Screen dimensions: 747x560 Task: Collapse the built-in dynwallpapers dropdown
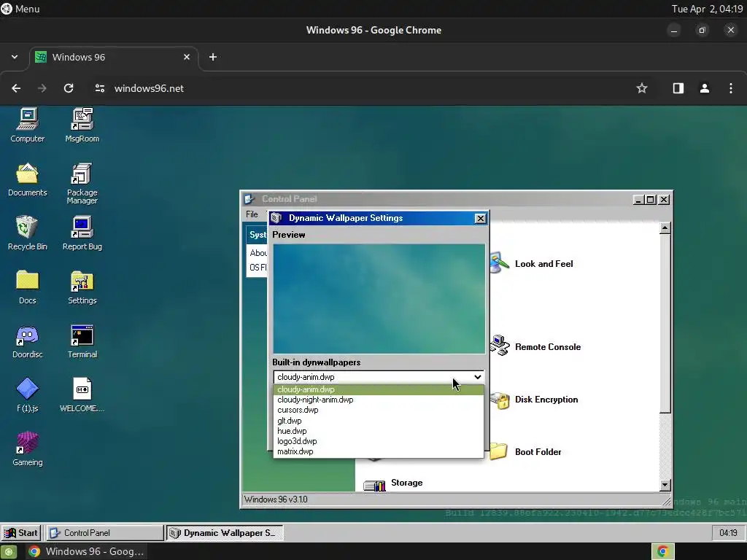pos(379,377)
